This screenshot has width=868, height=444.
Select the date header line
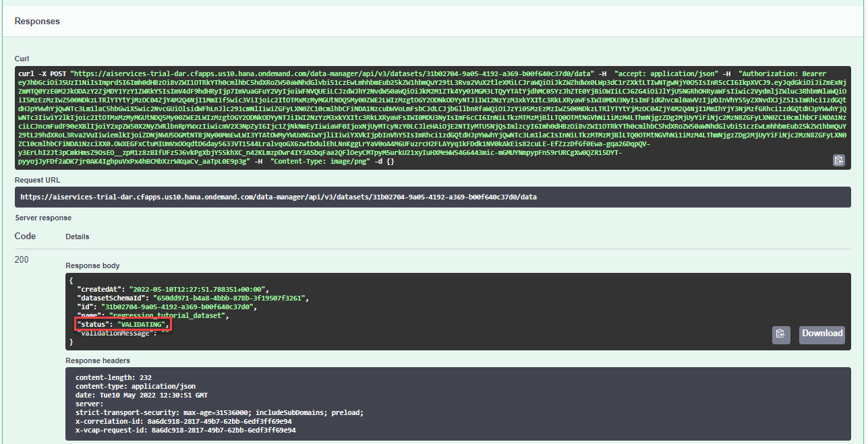pos(142,395)
